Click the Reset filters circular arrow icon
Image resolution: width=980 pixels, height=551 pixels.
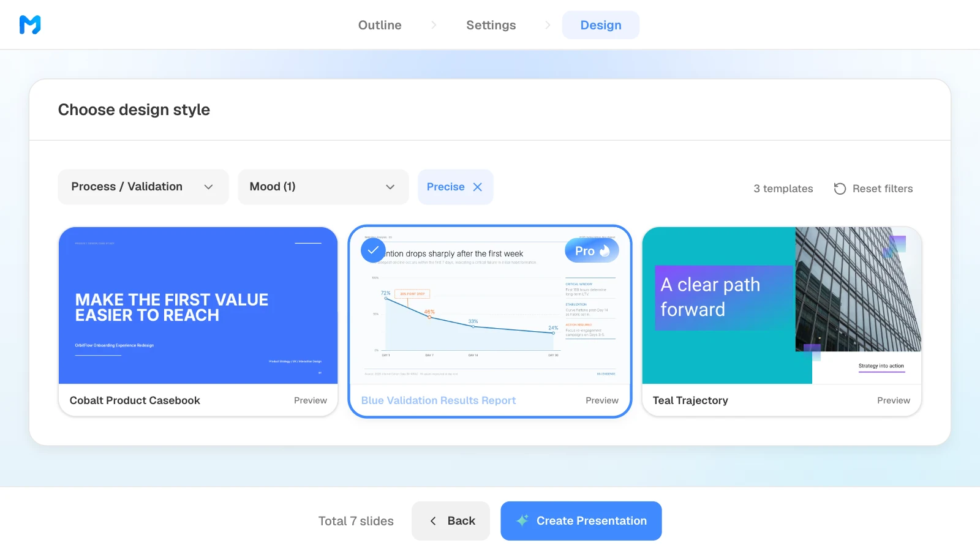coord(840,189)
